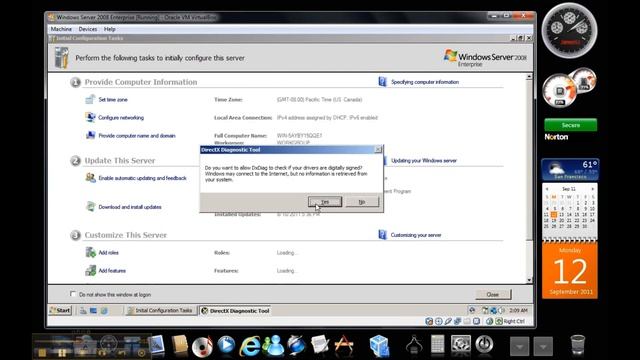640x360 pixels.
Task: Open the Devices menu in VirtualBox
Action: (x=88, y=29)
